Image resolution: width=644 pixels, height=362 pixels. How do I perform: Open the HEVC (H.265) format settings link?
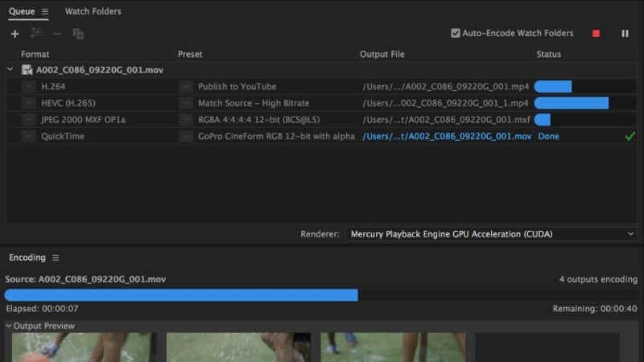(x=68, y=103)
